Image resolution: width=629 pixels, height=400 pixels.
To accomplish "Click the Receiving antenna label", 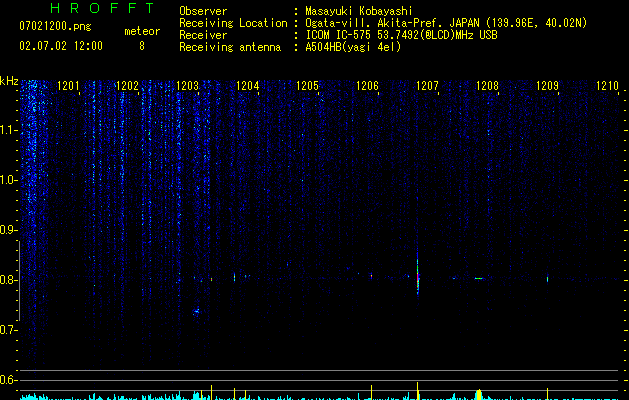I will pos(230,47).
